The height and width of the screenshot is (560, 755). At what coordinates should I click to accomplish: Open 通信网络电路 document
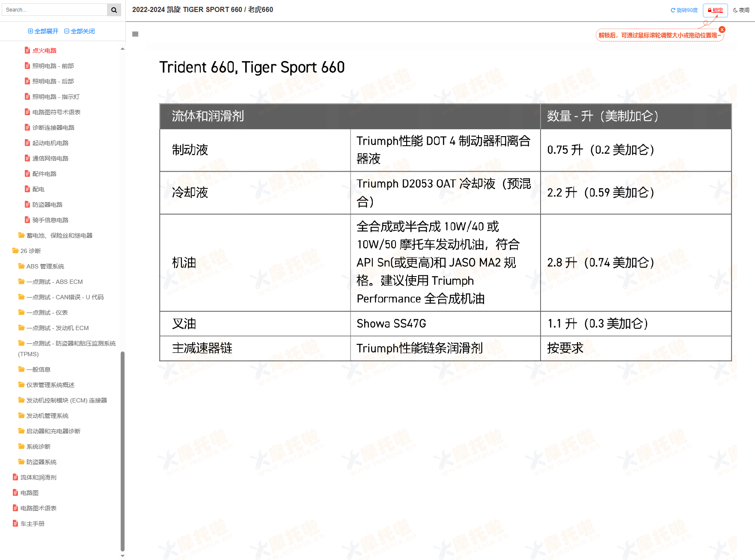pos(47,158)
